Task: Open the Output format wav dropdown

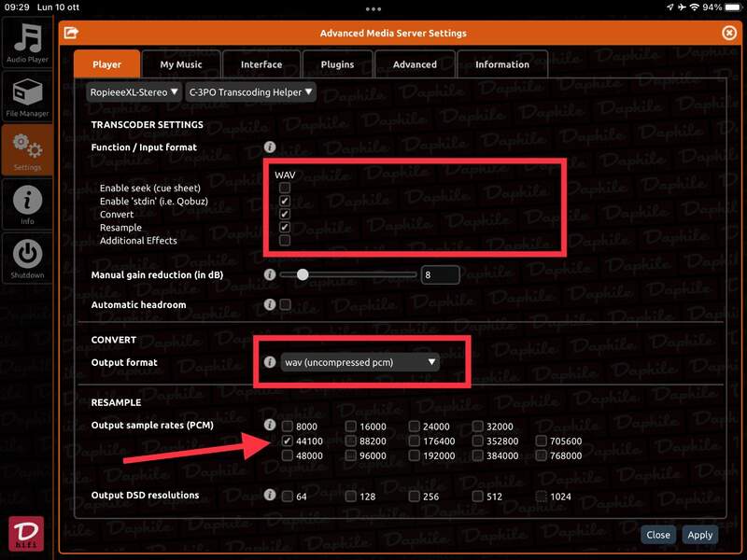Action: [359, 362]
